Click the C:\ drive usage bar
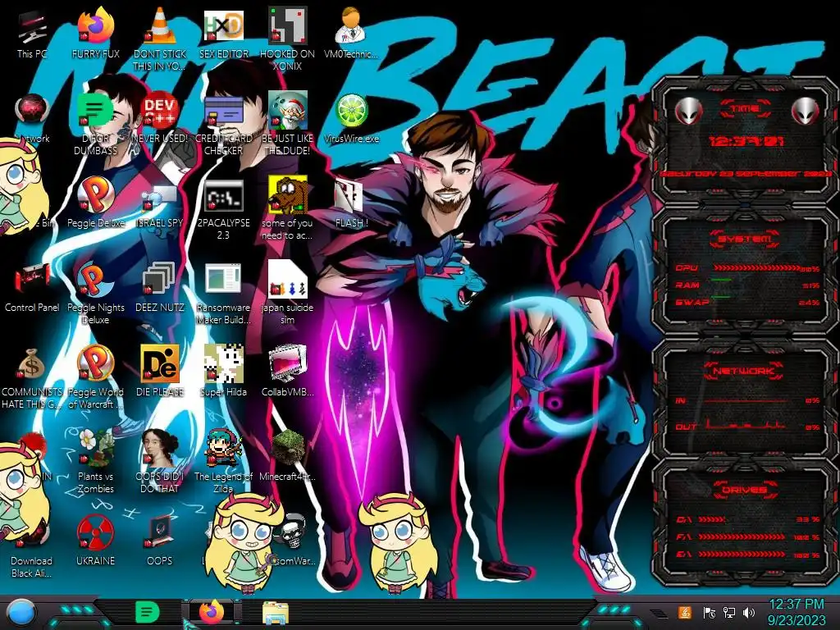Viewport: 840px width, 630px height. (712, 519)
